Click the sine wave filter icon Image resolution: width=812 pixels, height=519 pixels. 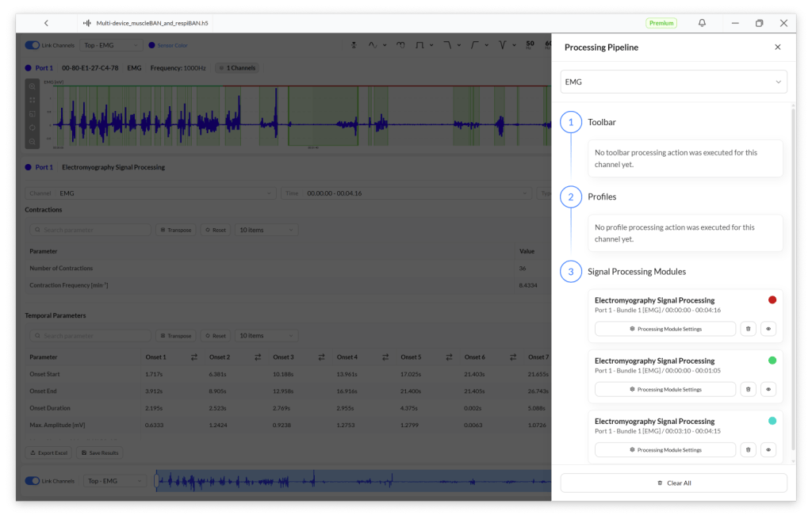pyautogui.click(x=373, y=45)
